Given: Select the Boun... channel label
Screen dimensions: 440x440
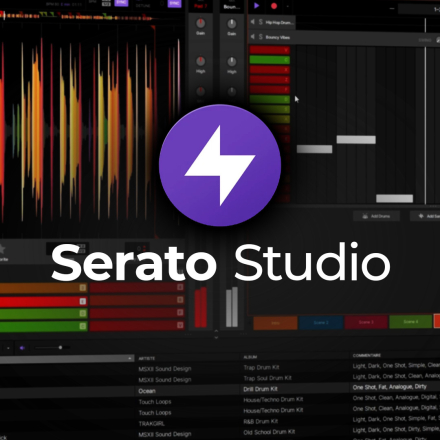Looking at the screenshot, I should pos(232,6).
